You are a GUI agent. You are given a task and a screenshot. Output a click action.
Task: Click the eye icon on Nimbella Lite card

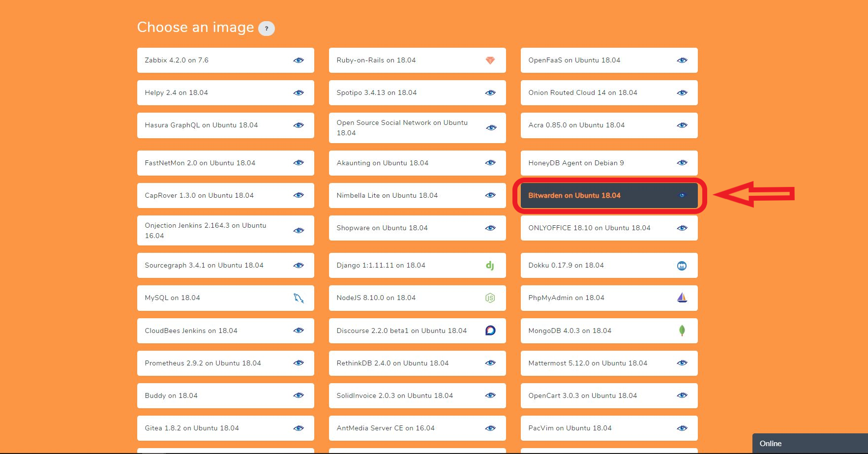[x=490, y=195]
